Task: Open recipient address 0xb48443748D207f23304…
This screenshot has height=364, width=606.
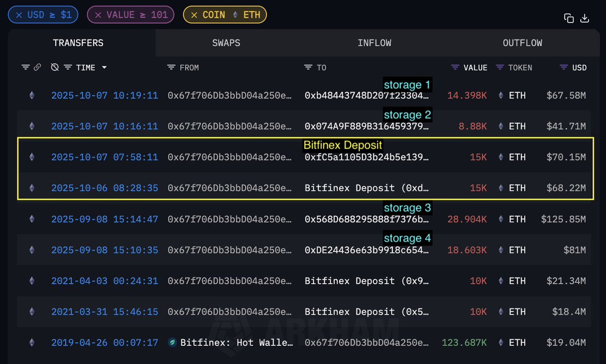Action: 366,95
